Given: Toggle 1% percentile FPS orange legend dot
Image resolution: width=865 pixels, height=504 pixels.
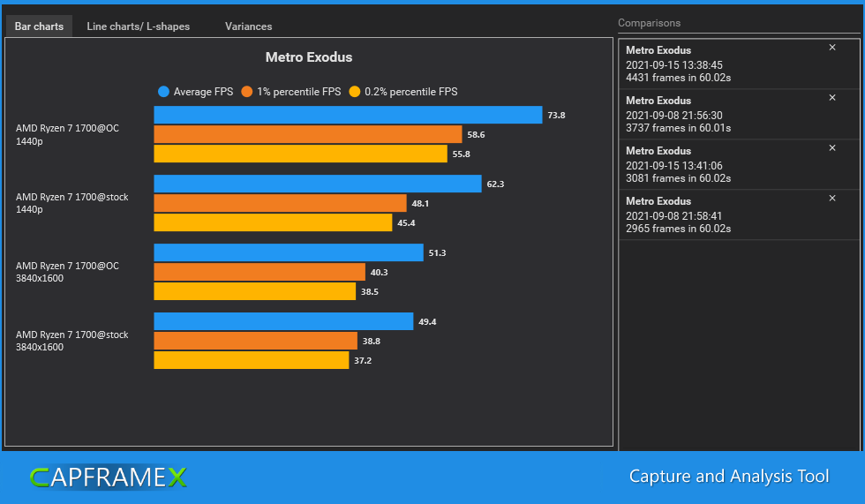Looking at the screenshot, I should click(x=246, y=92).
